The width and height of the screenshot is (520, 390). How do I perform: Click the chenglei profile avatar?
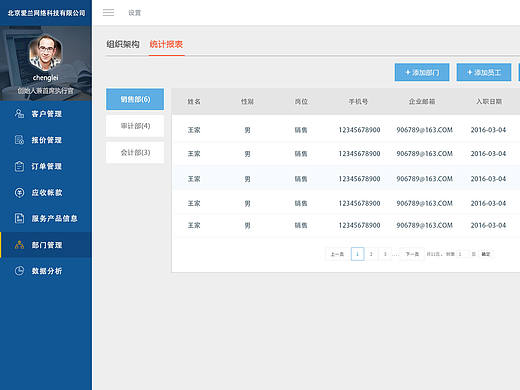(x=46, y=53)
